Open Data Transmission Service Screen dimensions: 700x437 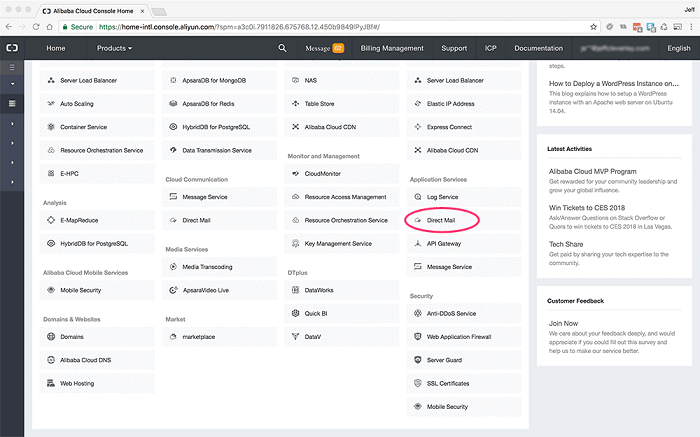click(x=219, y=150)
